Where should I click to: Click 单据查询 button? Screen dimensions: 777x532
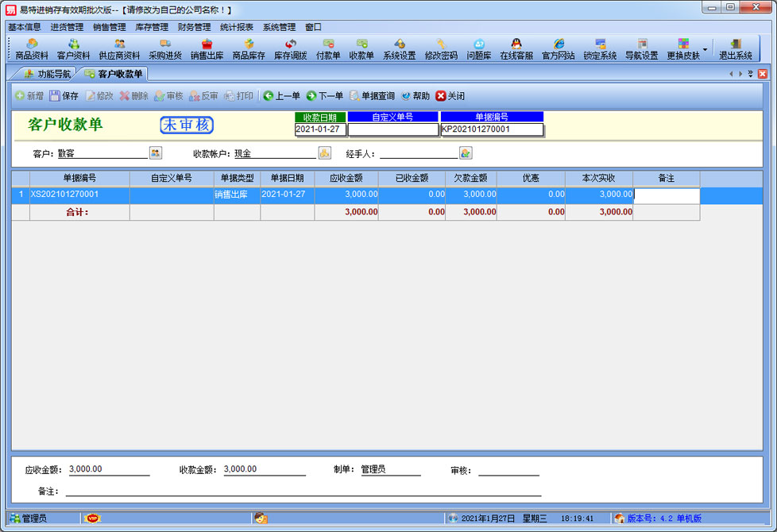tap(371, 96)
